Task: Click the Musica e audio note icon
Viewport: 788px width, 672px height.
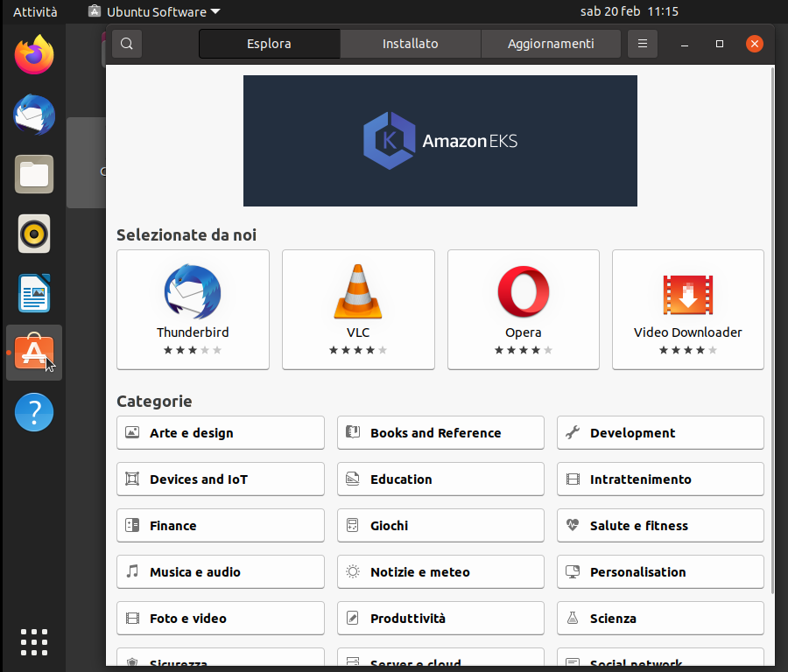Action: click(132, 571)
